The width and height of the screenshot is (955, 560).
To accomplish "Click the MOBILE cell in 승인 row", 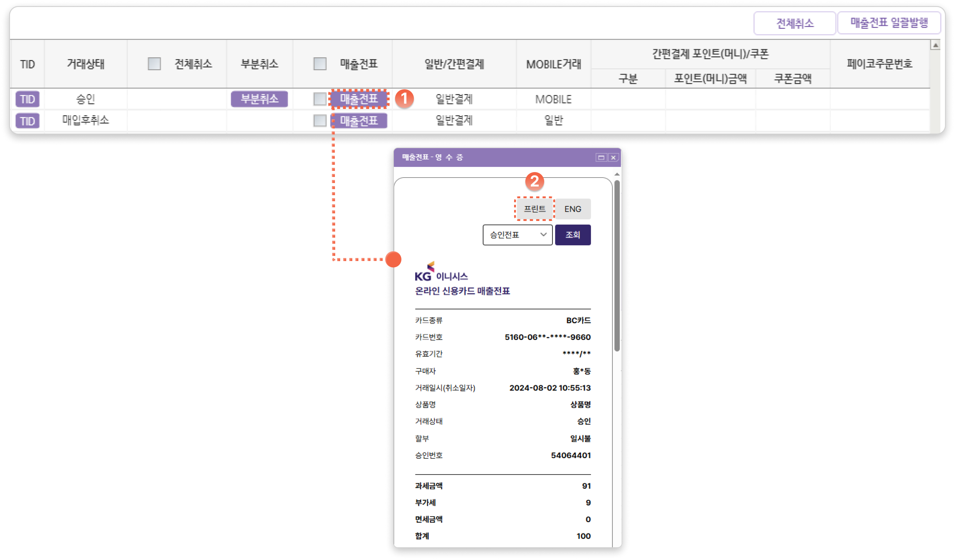I will tap(553, 99).
